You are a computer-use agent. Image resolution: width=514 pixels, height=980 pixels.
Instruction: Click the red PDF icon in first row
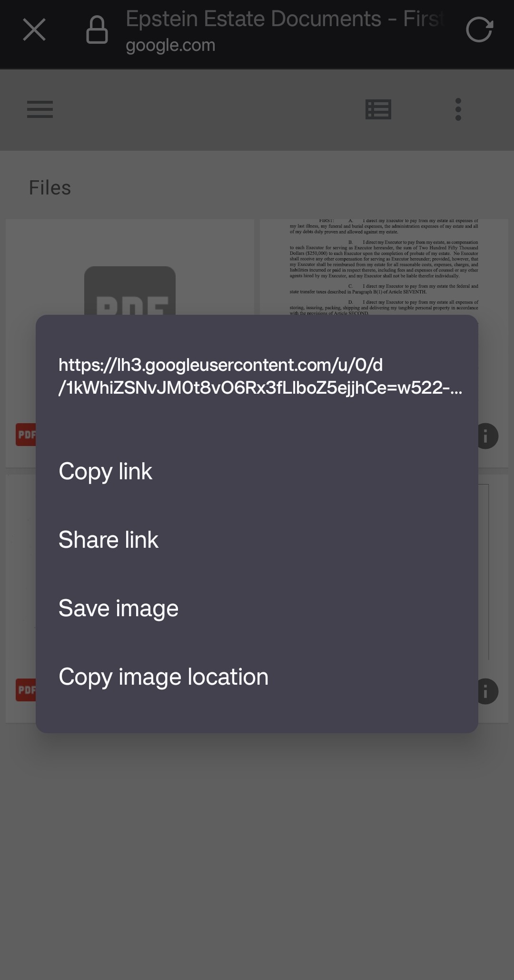tap(26, 435)
